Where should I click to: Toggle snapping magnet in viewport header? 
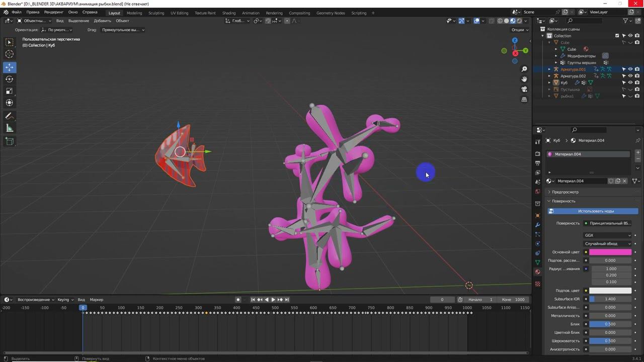tap(268, 21)
